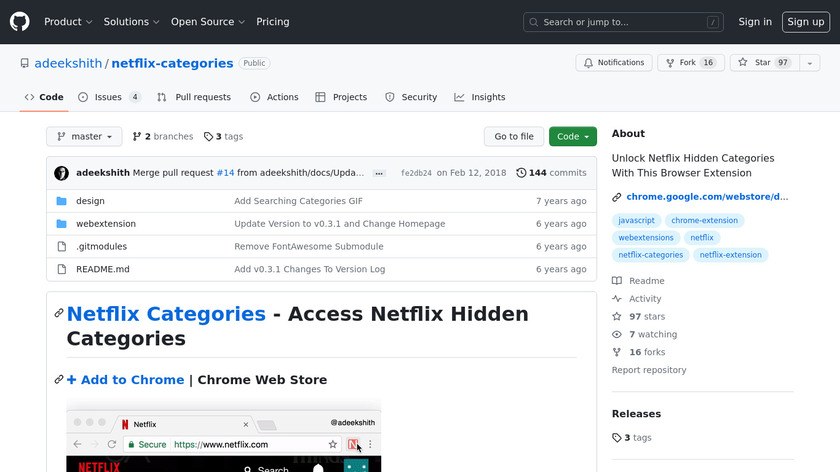The height and width of the screenshot is (472, 840).
Task: Expand the Solutions menu
Action: coord(131,22)
